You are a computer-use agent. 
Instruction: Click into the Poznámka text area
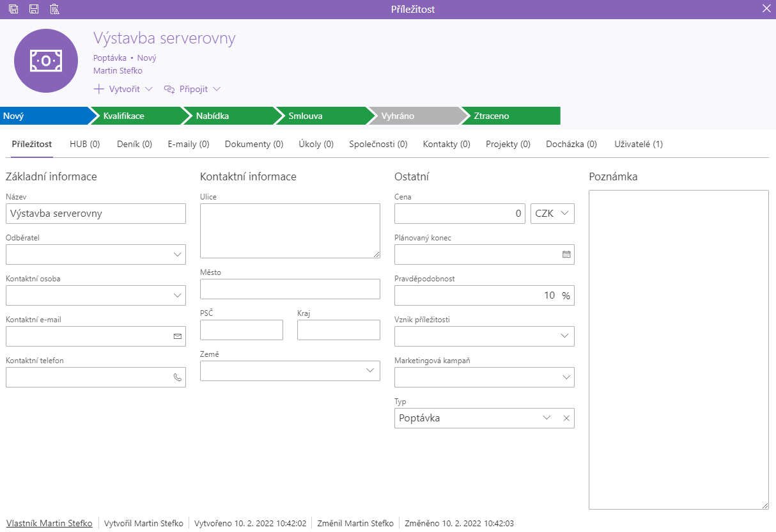[679, 350]
